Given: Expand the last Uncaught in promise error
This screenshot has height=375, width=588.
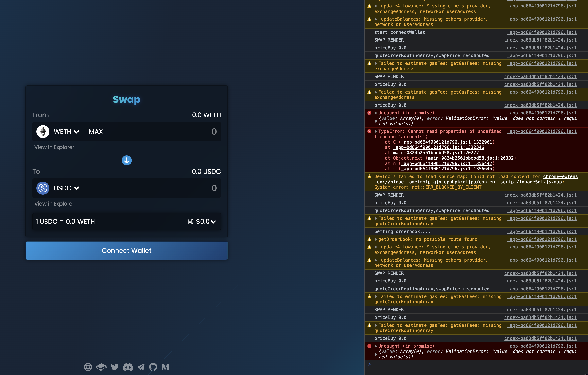Looking at the screenshot, I should pos(376,346).
